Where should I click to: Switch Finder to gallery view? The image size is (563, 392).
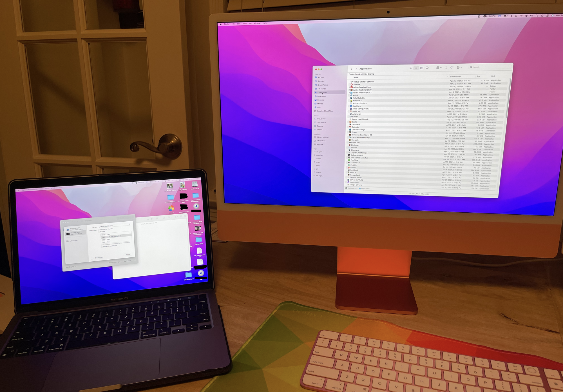pyautogui.click(x=427, y=68)
